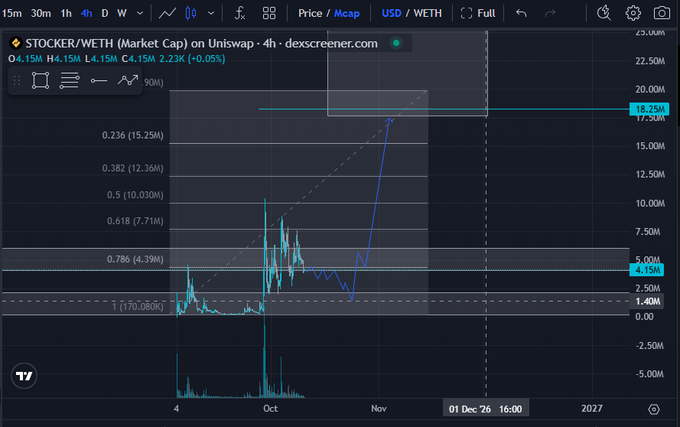680x427 pixels.
Task: Click the 0.382 (12.36M) Fib level label
Action: click(133, 168)
